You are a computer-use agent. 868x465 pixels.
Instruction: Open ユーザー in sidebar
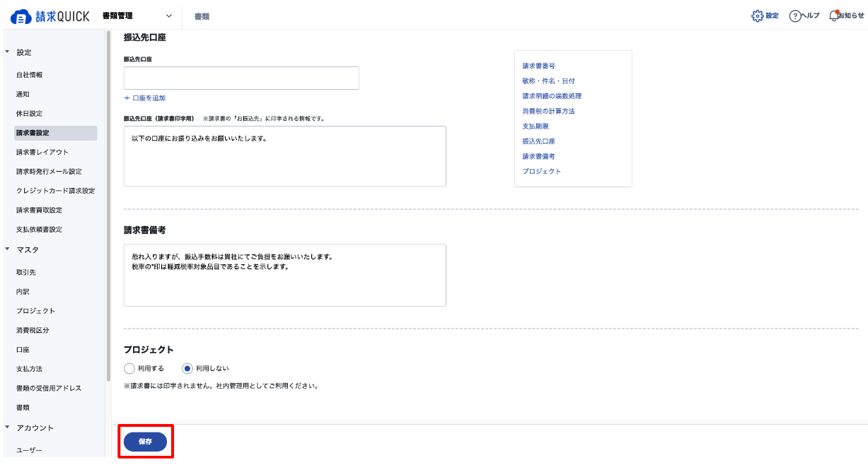(29, 450)
